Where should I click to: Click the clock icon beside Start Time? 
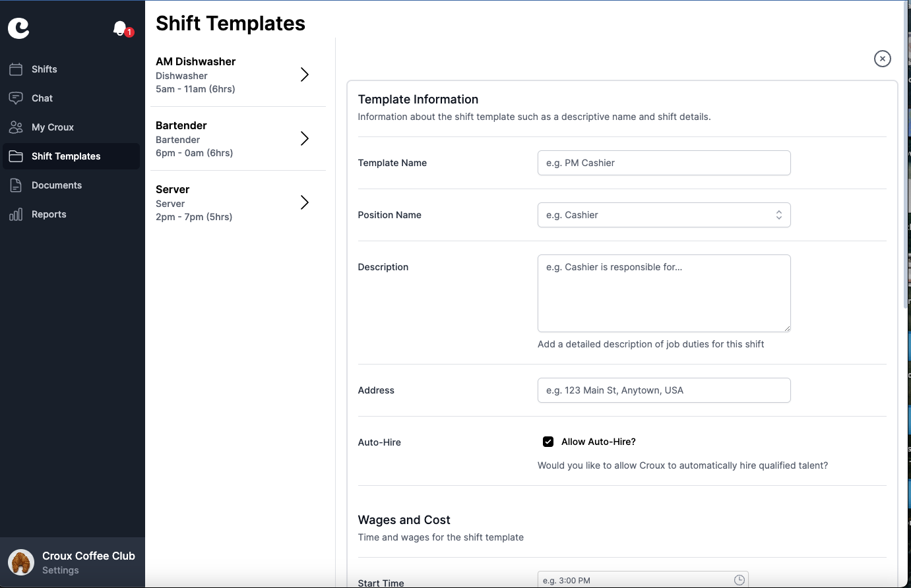pyautogui.click(x=738, y=579)
